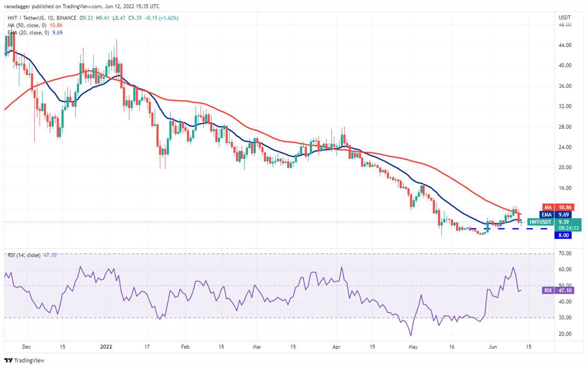Click the 20.00 price axis value

(565, 167)
